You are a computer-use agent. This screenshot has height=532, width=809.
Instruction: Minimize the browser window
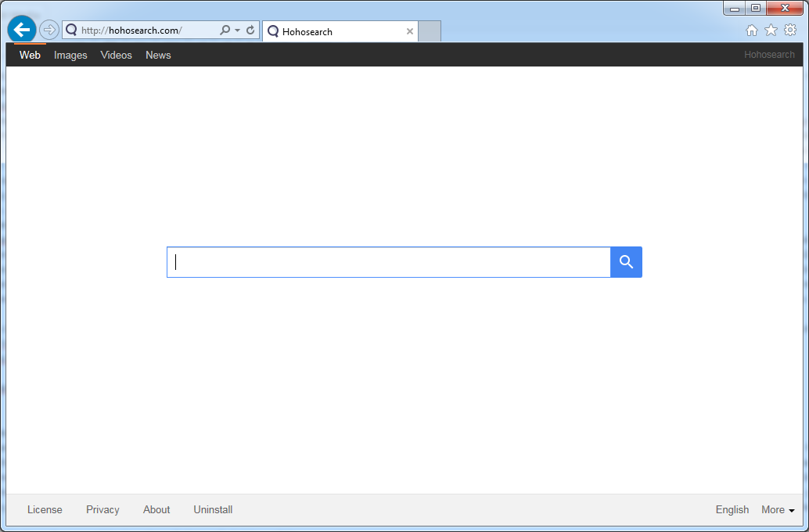click(735, 9)
